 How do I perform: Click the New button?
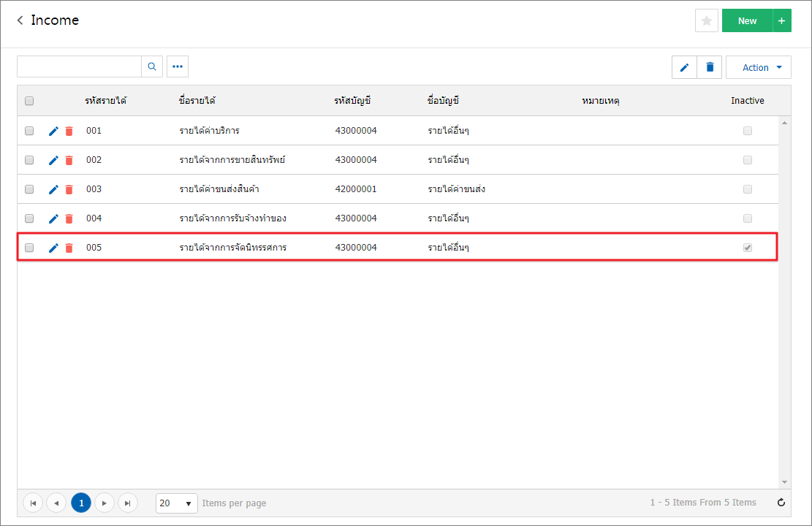click(747, 20)
